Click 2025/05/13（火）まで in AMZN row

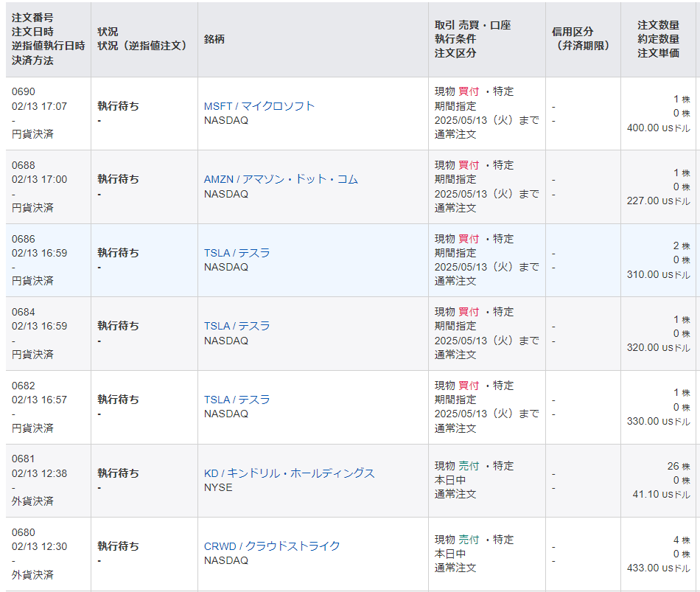click(x=487, y=194)
